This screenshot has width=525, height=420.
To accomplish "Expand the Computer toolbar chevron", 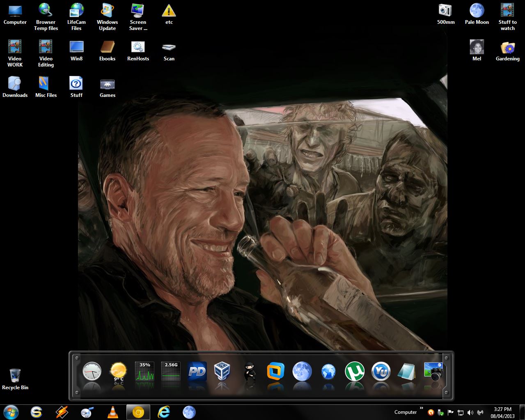I will pos(421,408).
